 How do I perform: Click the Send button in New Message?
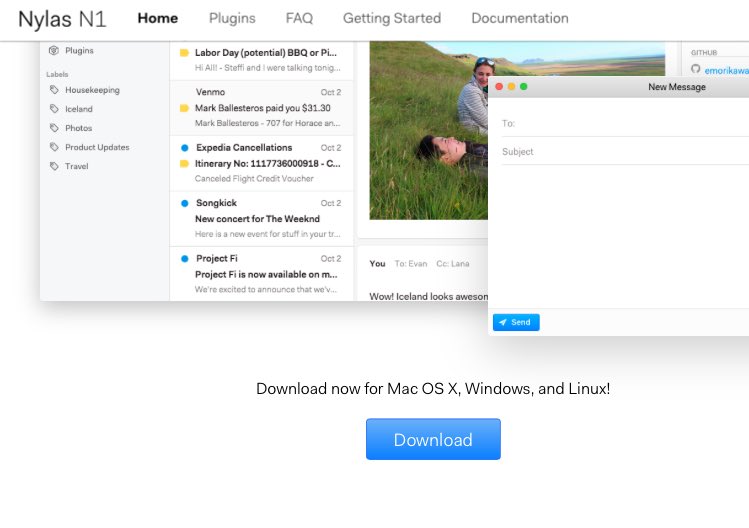516,322
